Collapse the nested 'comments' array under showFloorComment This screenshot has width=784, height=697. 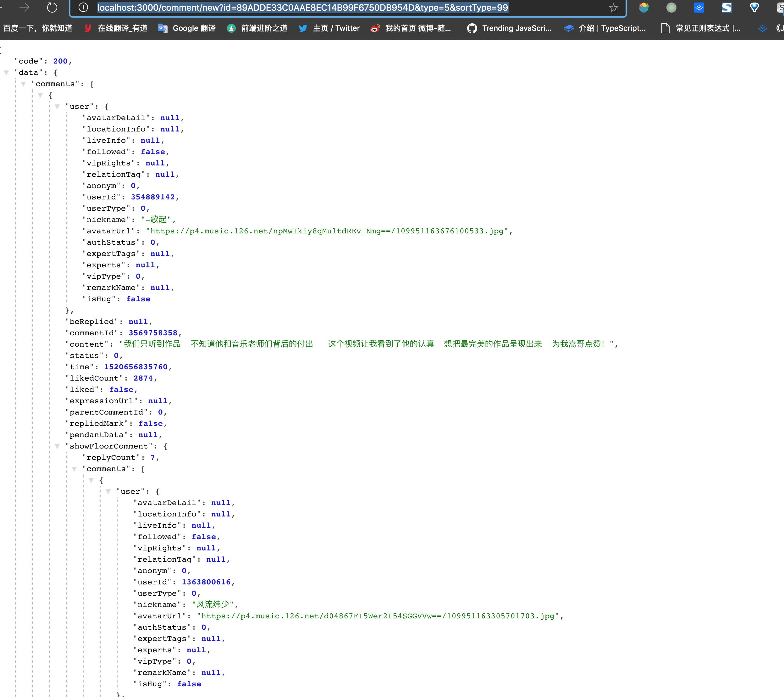coord(75,469)
